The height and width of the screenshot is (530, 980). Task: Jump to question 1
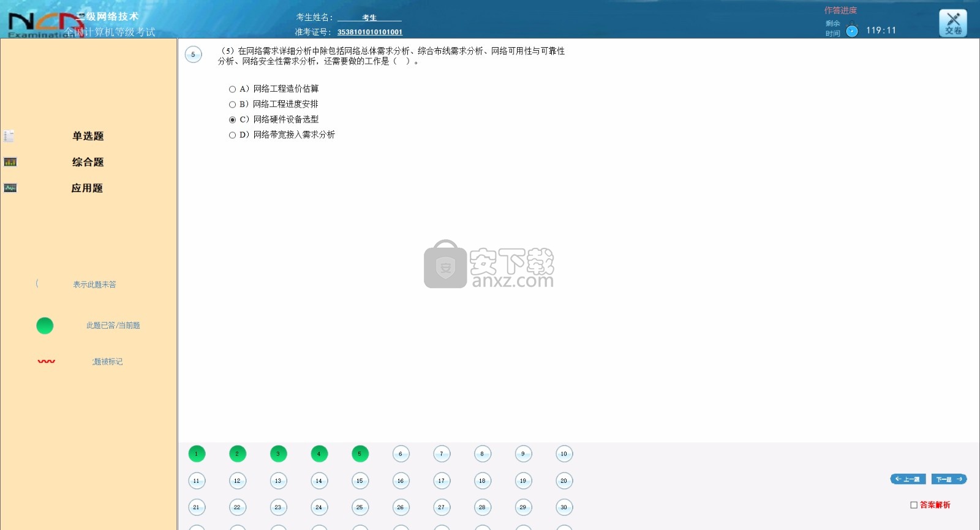(x=197, y=453)
